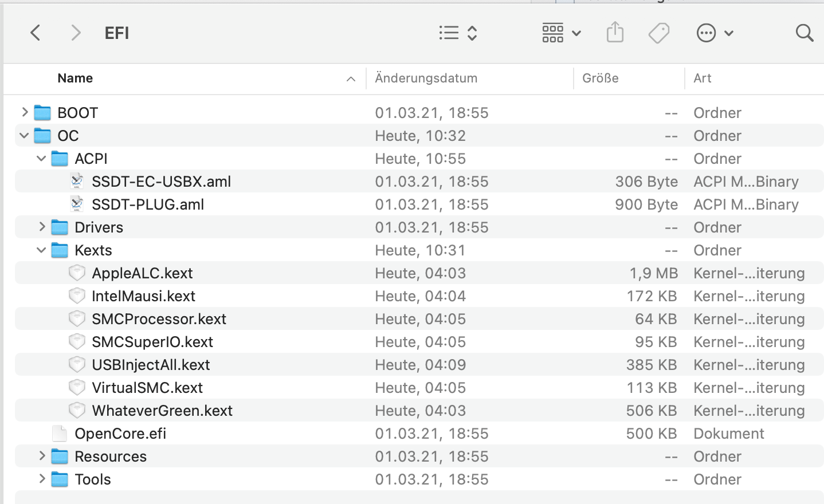Sort by the Änderungsdatum column header
824x504 pixels.
tap(426, 78)
